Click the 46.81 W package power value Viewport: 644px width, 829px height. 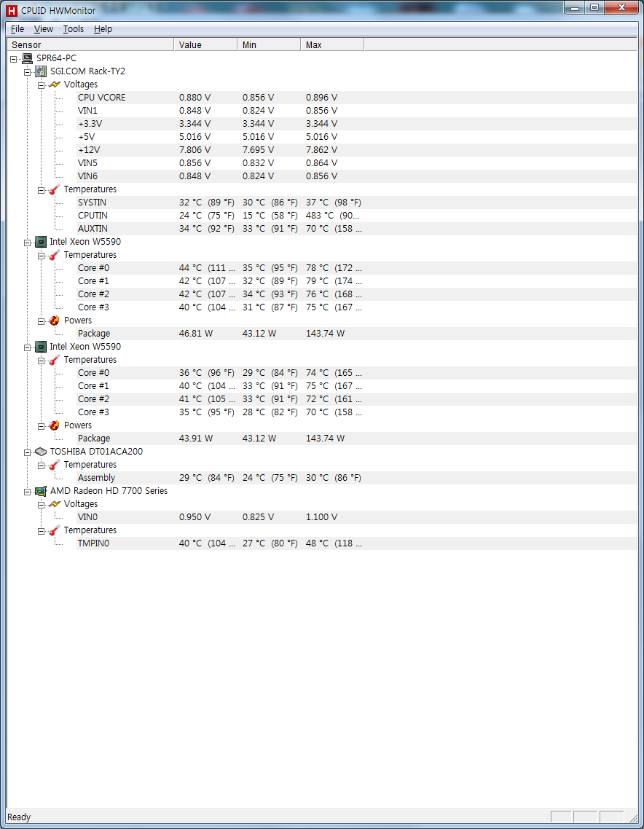pos(196,334)
